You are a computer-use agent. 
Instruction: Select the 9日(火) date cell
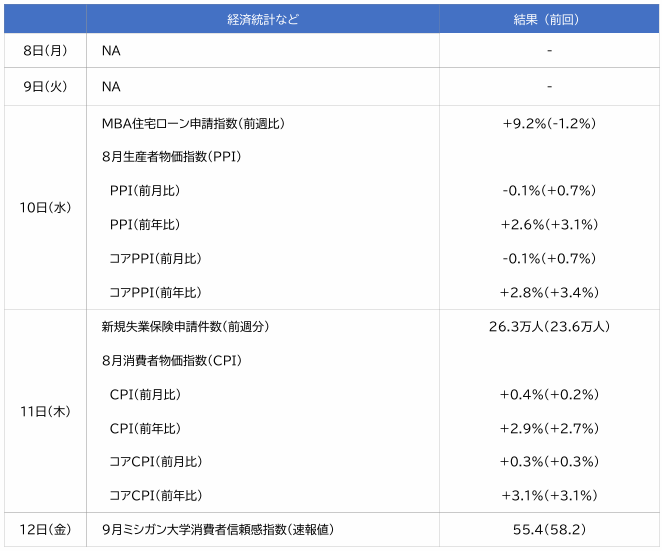click(x=45, y=87)
